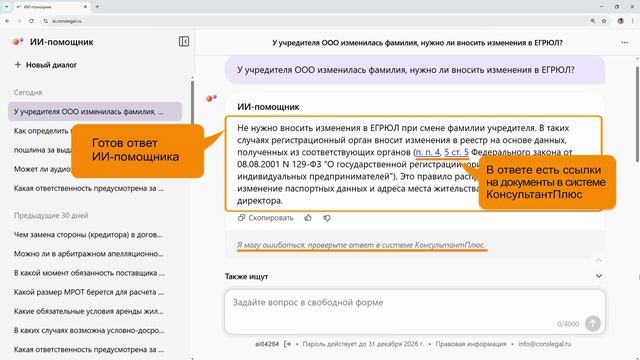The width and height of the screenshot is (640, 360).
Task: Click the assistant avatar next to the answer
Action: [211, 98]
